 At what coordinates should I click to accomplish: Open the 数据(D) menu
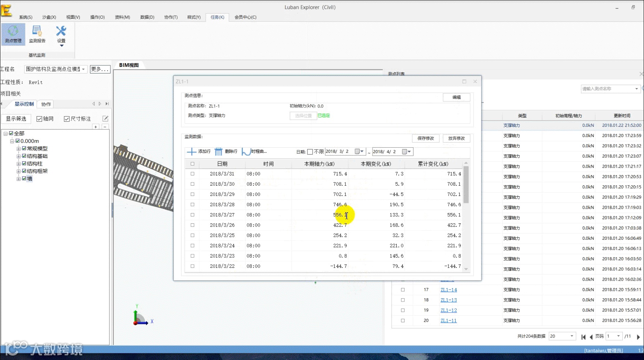coord(147,17)
